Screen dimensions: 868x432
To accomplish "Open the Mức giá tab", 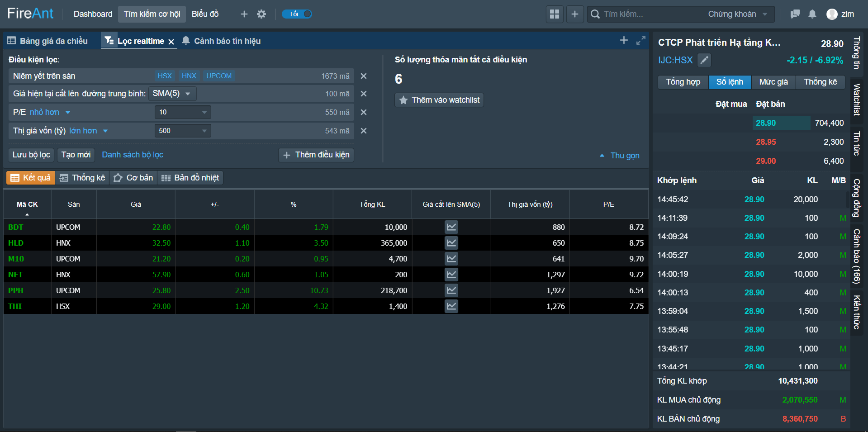I will coord(773,82).
